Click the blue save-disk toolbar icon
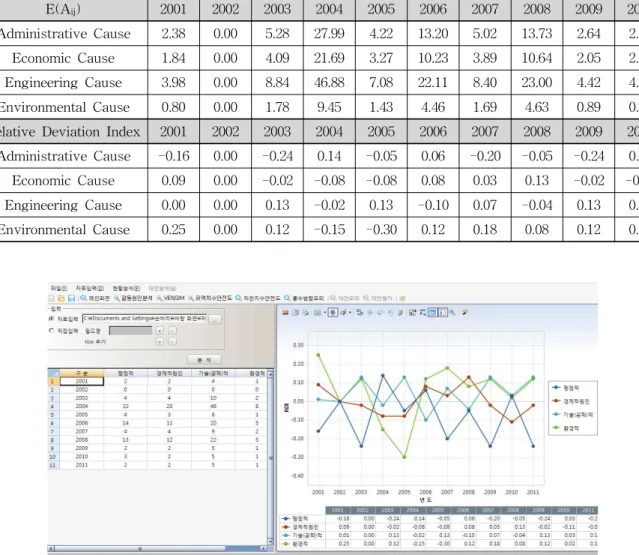The image size is (639, 555). (x=71, y=298)
